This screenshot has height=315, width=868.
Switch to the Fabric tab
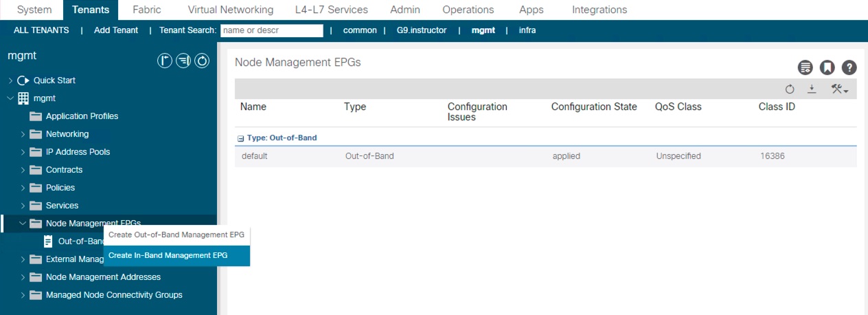[x=146, y=10]
